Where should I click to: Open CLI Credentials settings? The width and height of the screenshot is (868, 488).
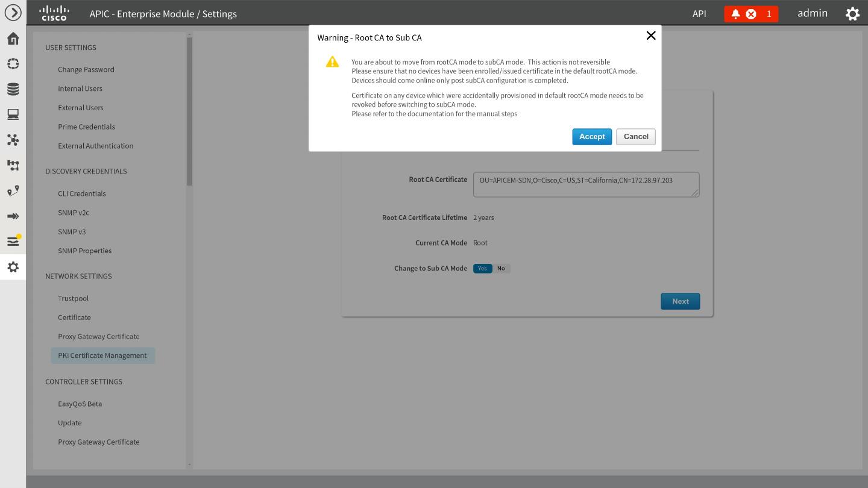click(x=82, y=193)
